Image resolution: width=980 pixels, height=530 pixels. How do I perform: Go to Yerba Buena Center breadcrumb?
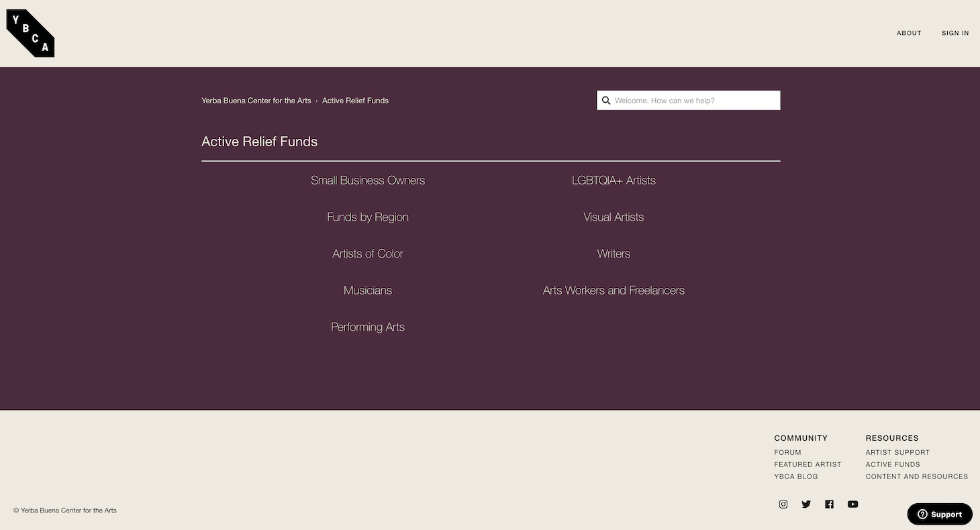click(x=256, y=101)
